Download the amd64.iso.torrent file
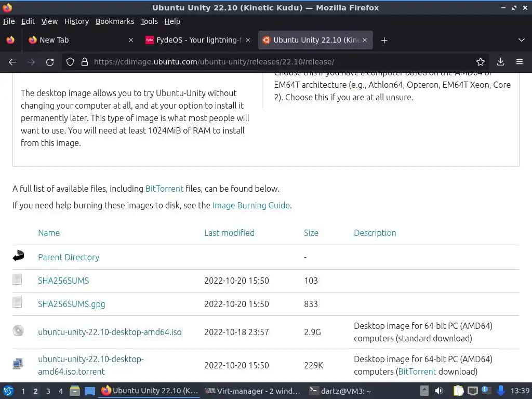The width and height of the screenshot is (532, 399). click(x=91, y=365)
